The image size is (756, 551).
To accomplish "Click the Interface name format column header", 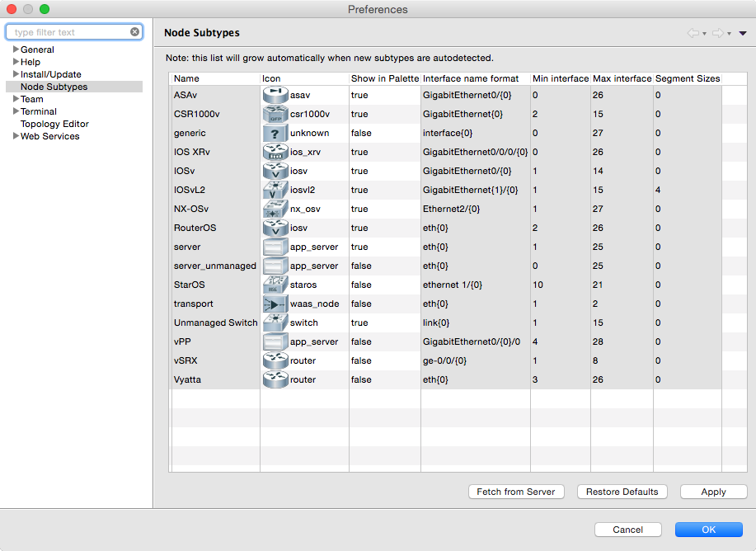I will 476,78.
